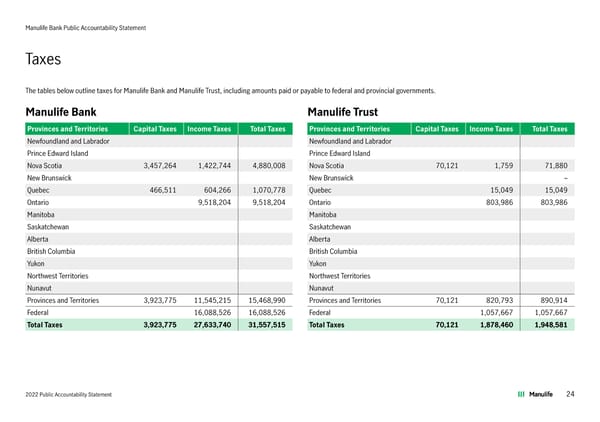600x422 pixels.
Task: Select the Manulife Trust table title
Action: coord(344,111)
